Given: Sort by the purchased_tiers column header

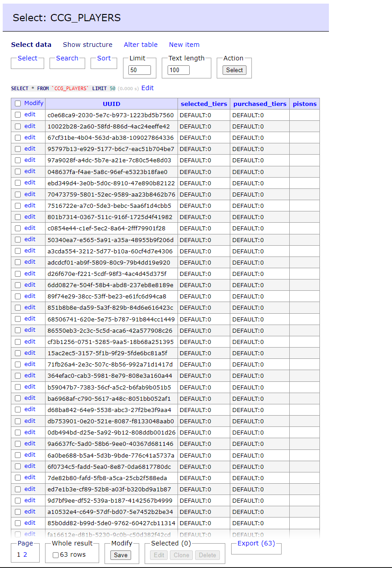Looking at the screenshot, I should (260, 104).
